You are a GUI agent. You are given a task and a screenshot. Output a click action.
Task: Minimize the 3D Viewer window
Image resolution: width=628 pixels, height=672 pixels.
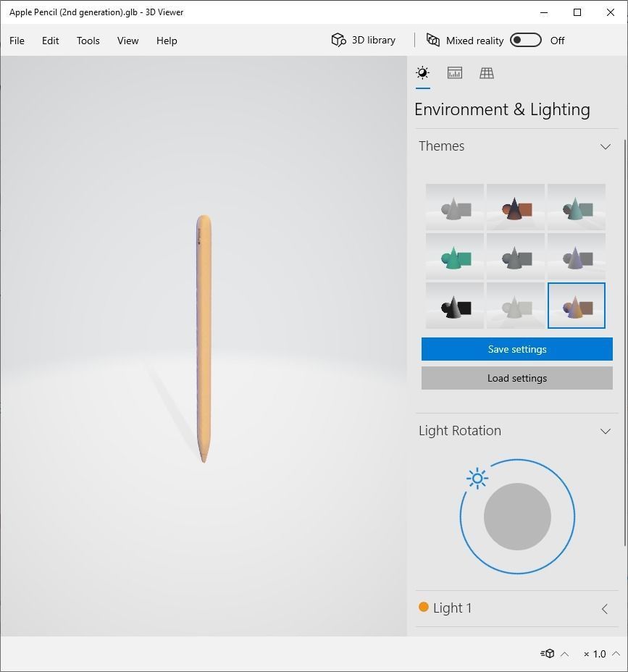[544, 12]
